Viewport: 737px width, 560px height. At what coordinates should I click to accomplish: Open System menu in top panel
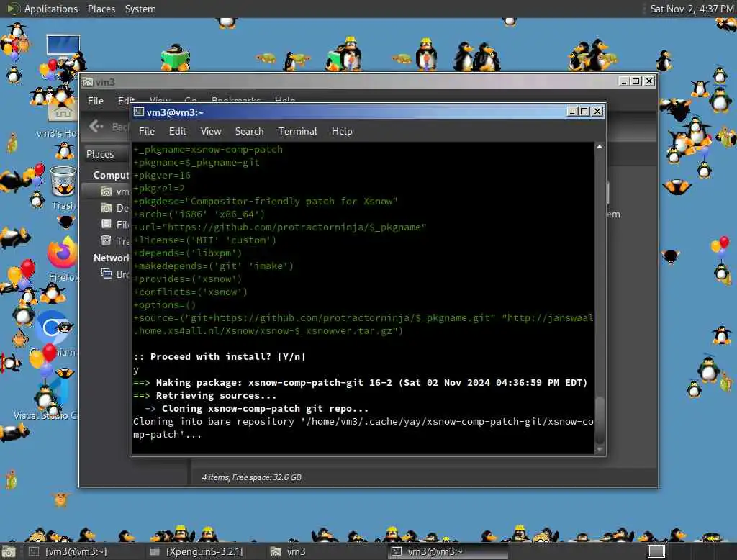(140, 9)
